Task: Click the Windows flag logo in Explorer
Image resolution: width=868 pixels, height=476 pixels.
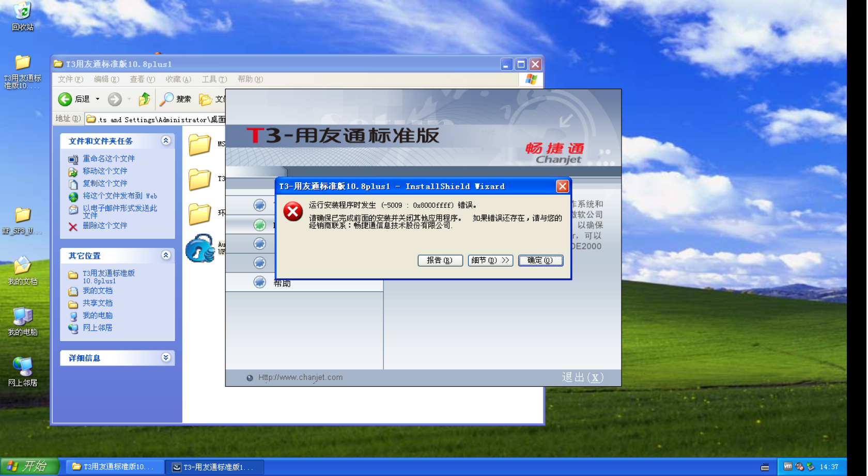Action: pos(531,79)
